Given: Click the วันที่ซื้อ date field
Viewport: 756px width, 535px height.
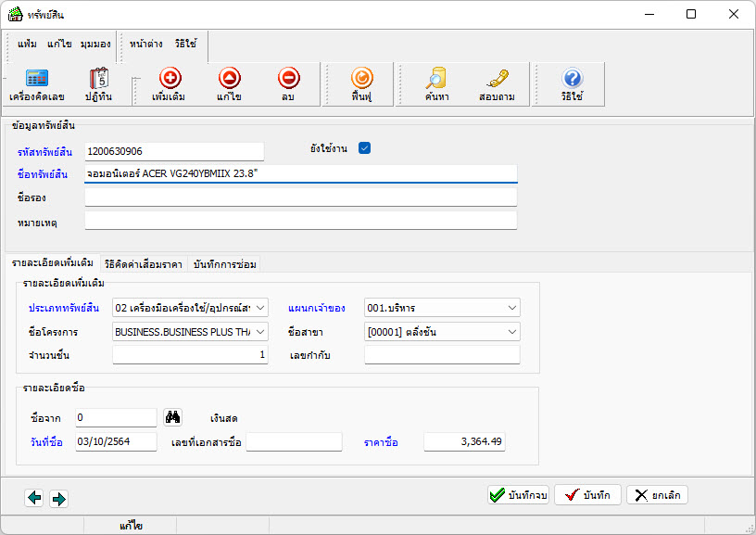Looking at the screenshot, I should tap(116, 441).
